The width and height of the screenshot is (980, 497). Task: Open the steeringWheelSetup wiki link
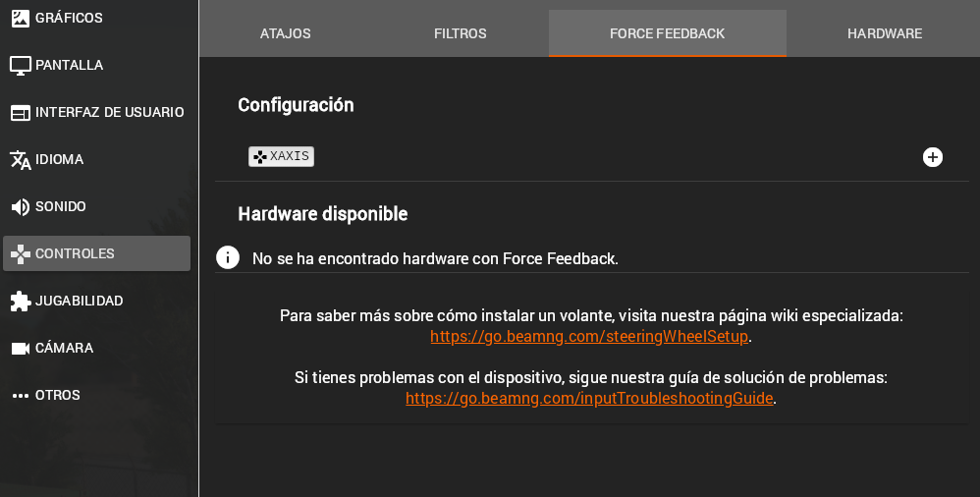click(x=589, y=336)
